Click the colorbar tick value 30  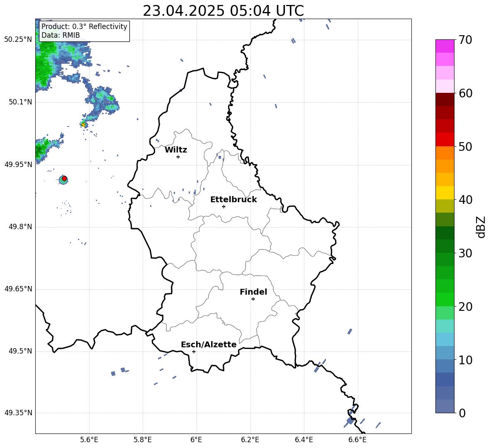[x=465, y=253]
